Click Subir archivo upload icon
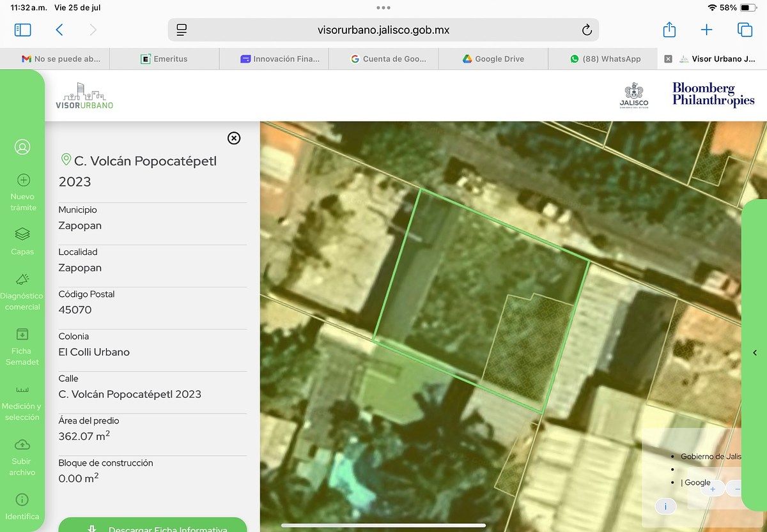The width and height of the screenshot is (767, 532). pos(22,456)
